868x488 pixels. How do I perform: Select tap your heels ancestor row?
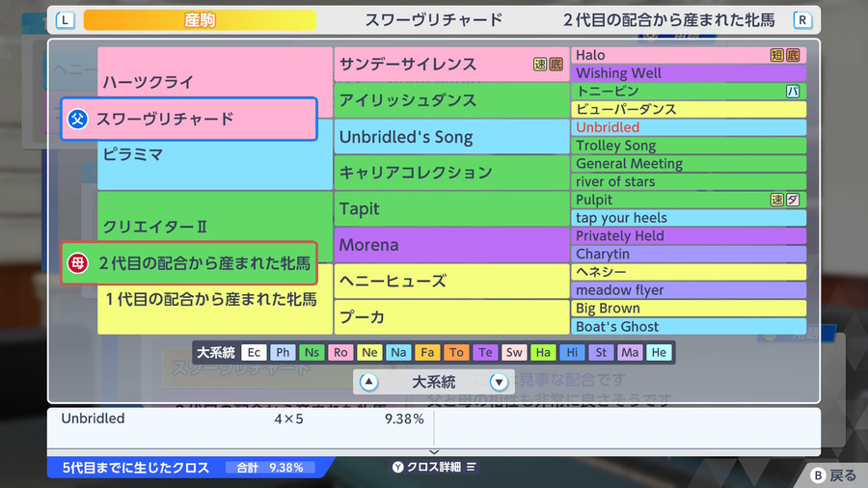689,218
